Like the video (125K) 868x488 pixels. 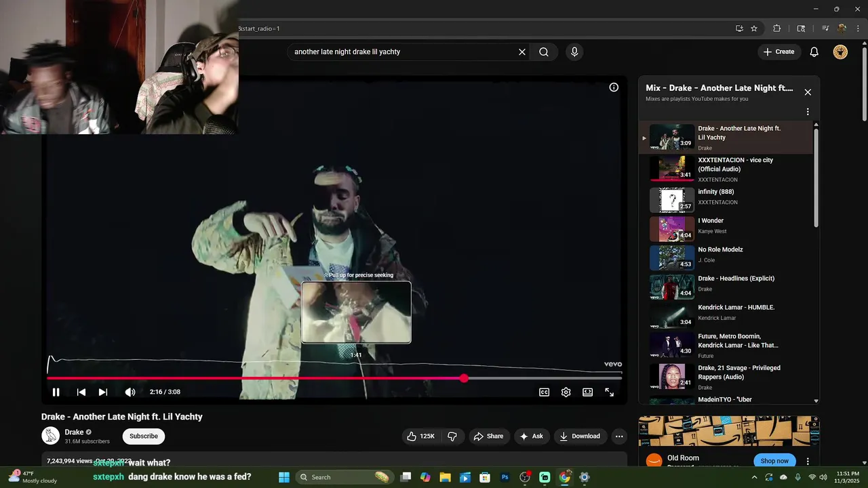420,436
